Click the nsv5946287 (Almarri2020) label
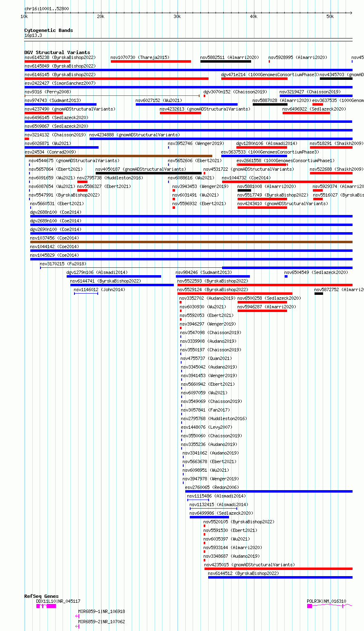Screen dimensions: 364x631 [x=267, y=307]
